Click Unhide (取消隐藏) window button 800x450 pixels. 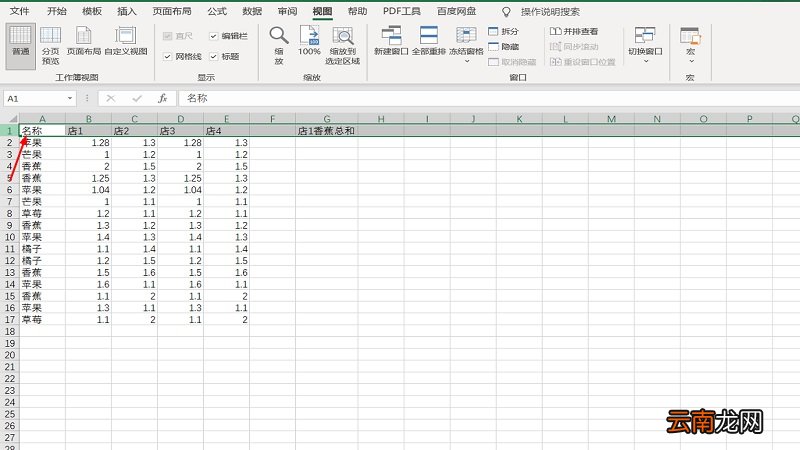(512, 62)
